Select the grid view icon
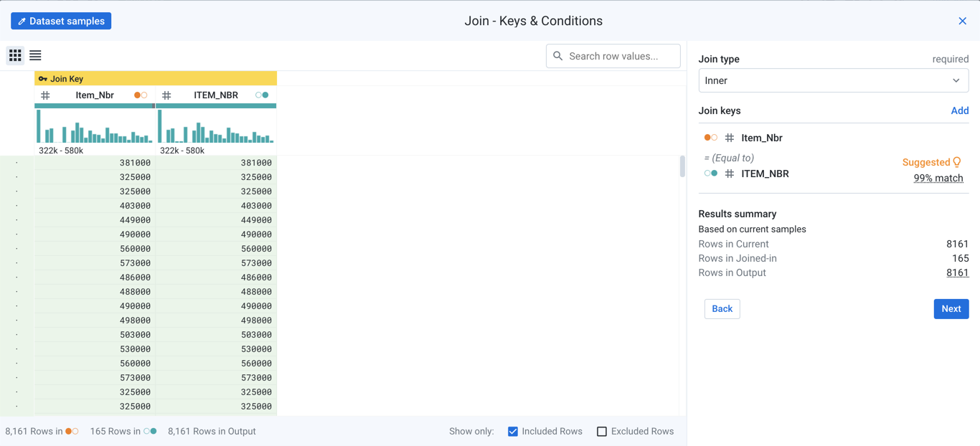Viewport: 980px width, 446px height. click(15, 55)
